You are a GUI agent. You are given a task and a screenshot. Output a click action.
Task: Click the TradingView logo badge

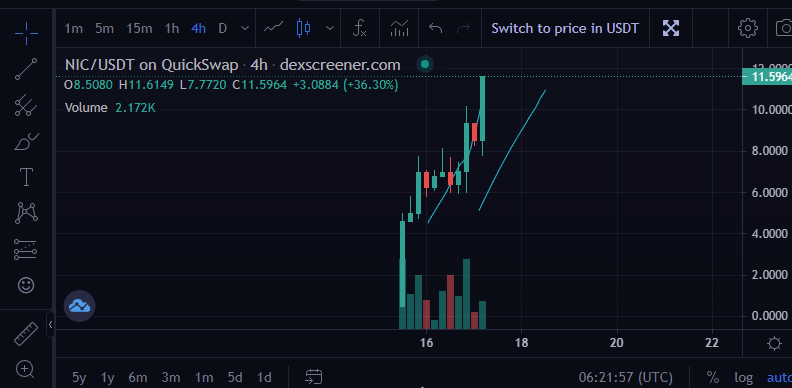pos(79,306)
